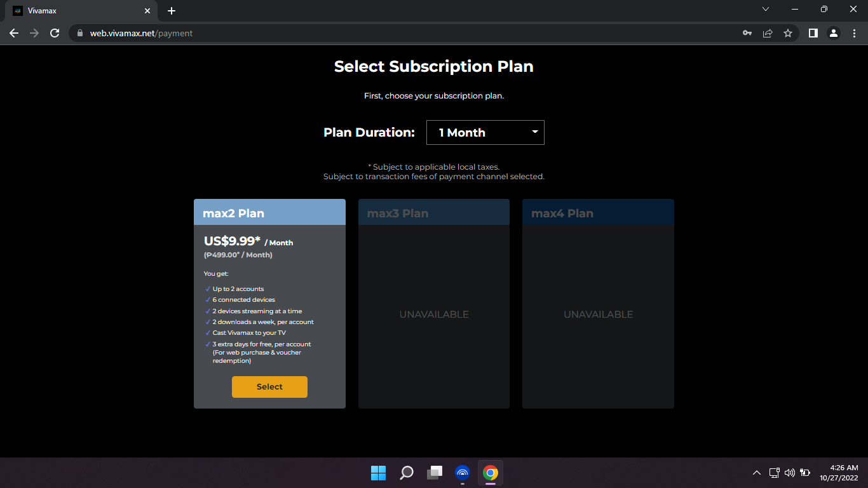868x488 pixels.
Task: View site information lock icon
Action: pos(80,33)
